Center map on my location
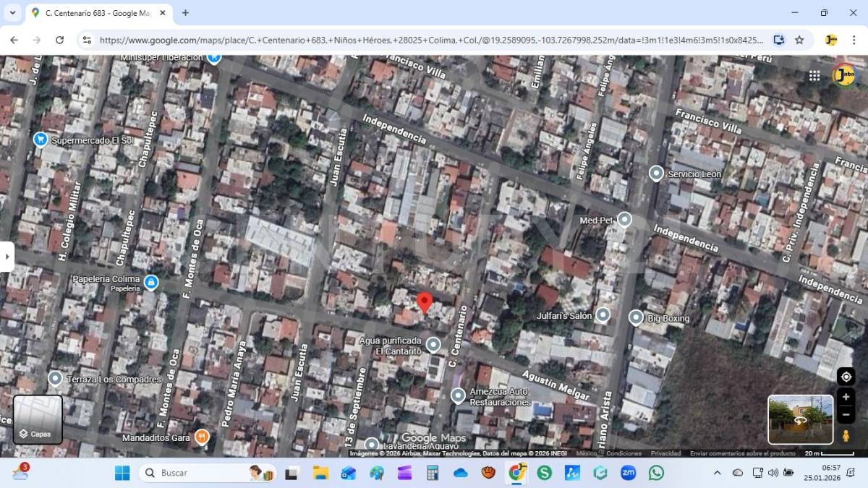 pyautogui.click(x=846, y=377)
